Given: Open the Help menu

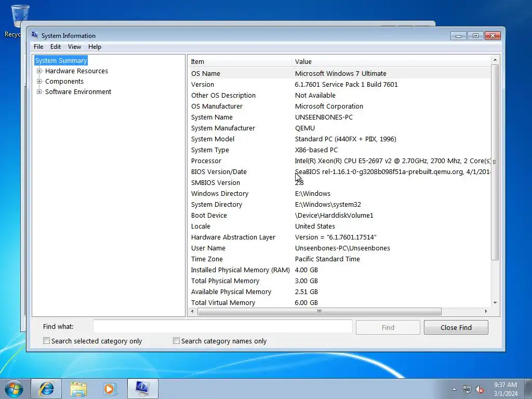Looking at the screenshot, I should point(95,47).
